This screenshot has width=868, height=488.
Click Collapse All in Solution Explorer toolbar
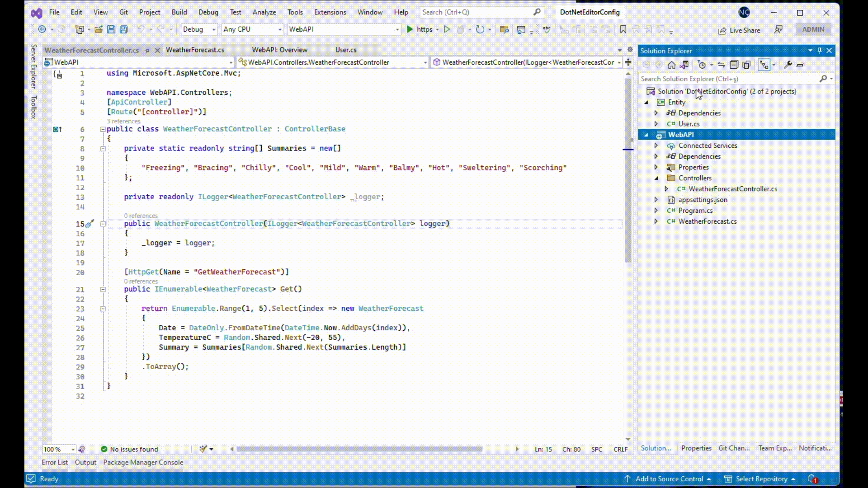pyautogui.click(x=734, y=65)
